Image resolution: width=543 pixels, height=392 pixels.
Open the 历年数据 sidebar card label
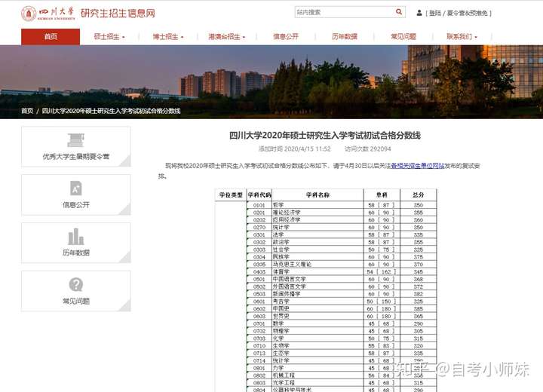point(76,253)
